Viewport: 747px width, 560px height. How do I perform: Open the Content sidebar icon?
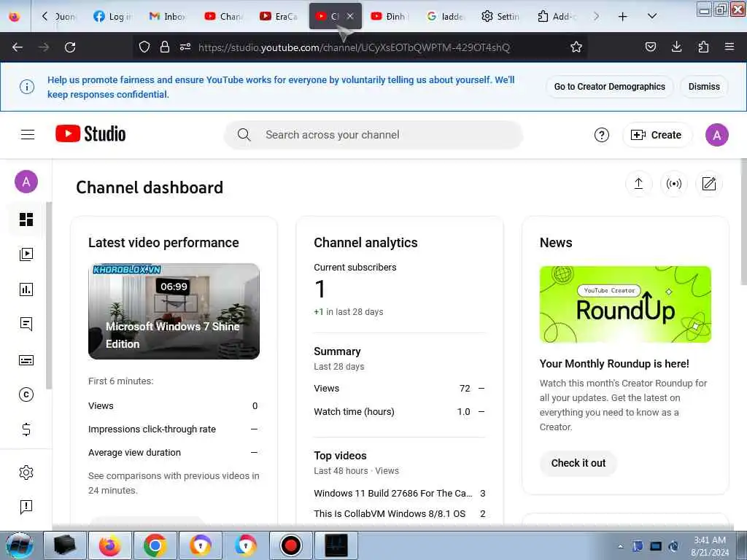[x=26, y=254]
